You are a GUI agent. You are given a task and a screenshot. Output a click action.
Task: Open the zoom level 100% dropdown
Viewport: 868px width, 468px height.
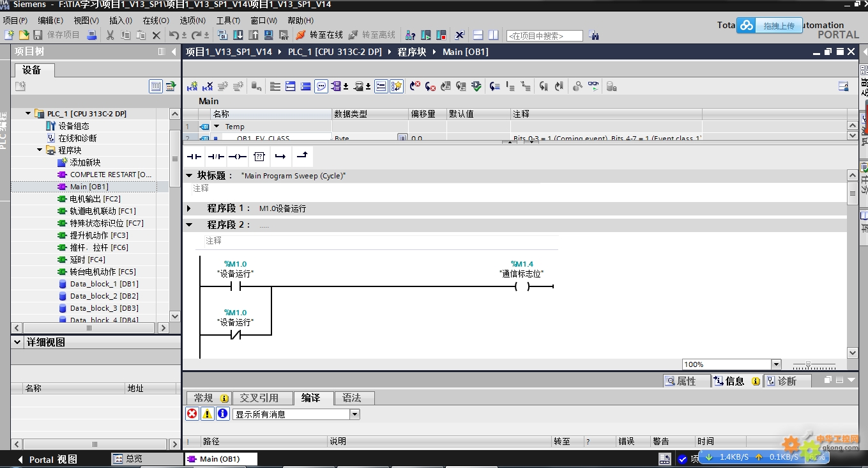pyautogui.click(x=776, y=364)
